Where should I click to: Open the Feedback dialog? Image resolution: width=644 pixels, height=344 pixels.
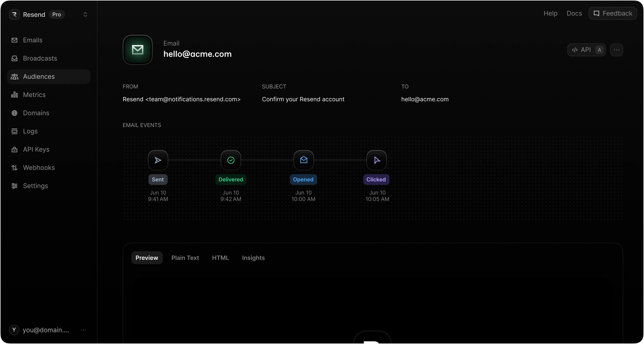[x=613, y=13]
